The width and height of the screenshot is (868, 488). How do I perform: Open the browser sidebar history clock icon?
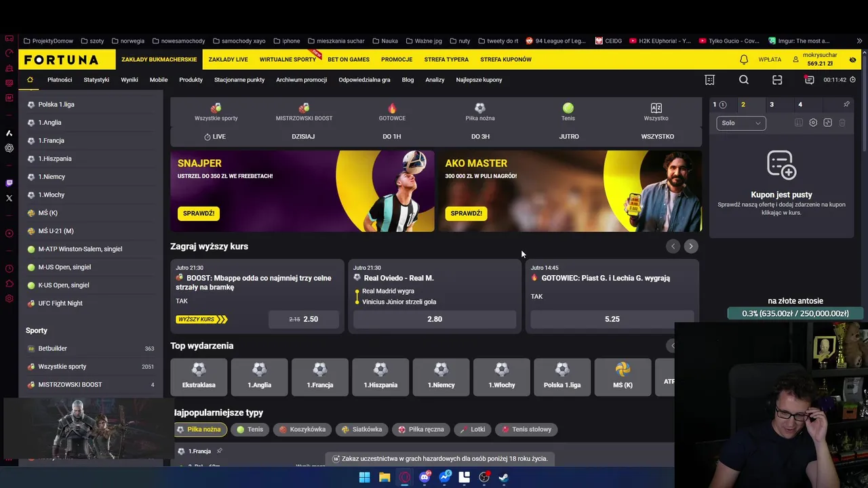[9, 269]
